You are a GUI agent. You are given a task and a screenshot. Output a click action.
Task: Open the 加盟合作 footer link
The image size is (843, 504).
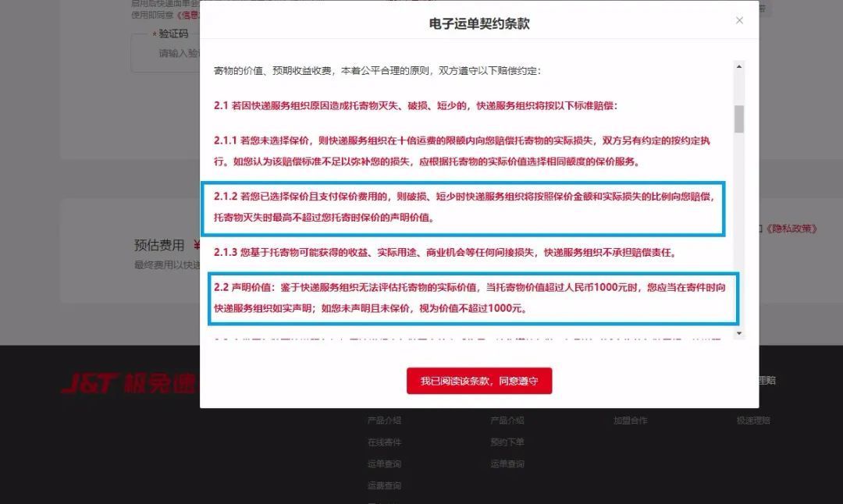tap(632, 420)
